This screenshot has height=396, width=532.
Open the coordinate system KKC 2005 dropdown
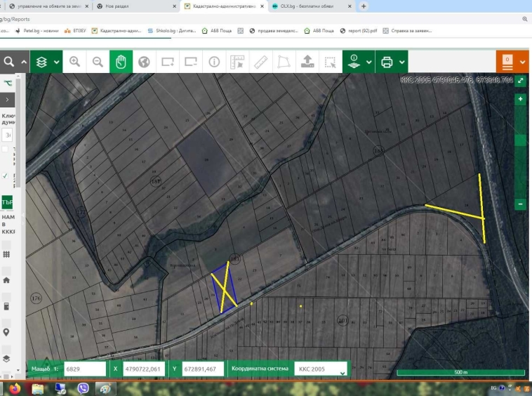point(321,369)
